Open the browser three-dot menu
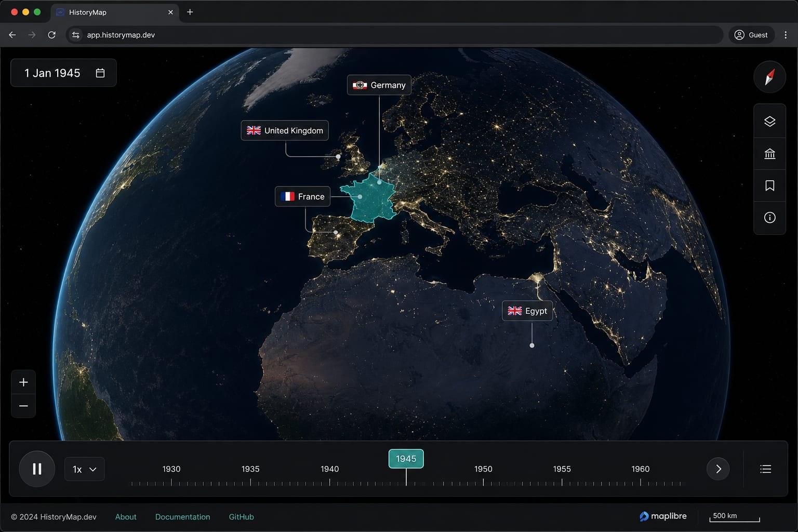Screen dimensions: 798x532 [x=786, y=35]
